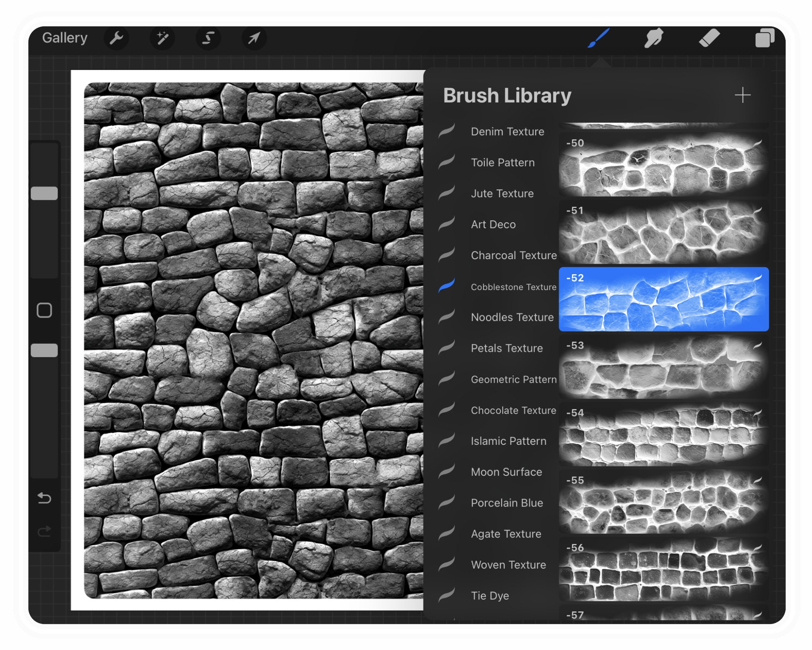Choose the Moon Surface brush

tap(506, 472)
